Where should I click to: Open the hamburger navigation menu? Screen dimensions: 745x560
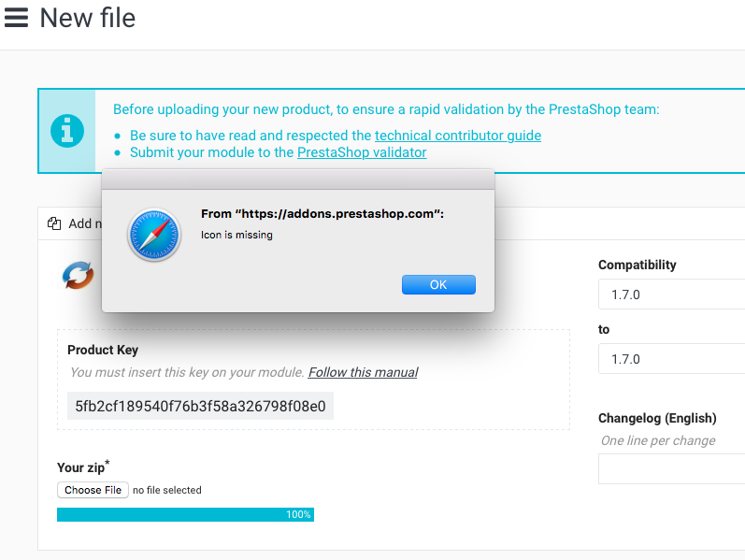click(16, 17)
